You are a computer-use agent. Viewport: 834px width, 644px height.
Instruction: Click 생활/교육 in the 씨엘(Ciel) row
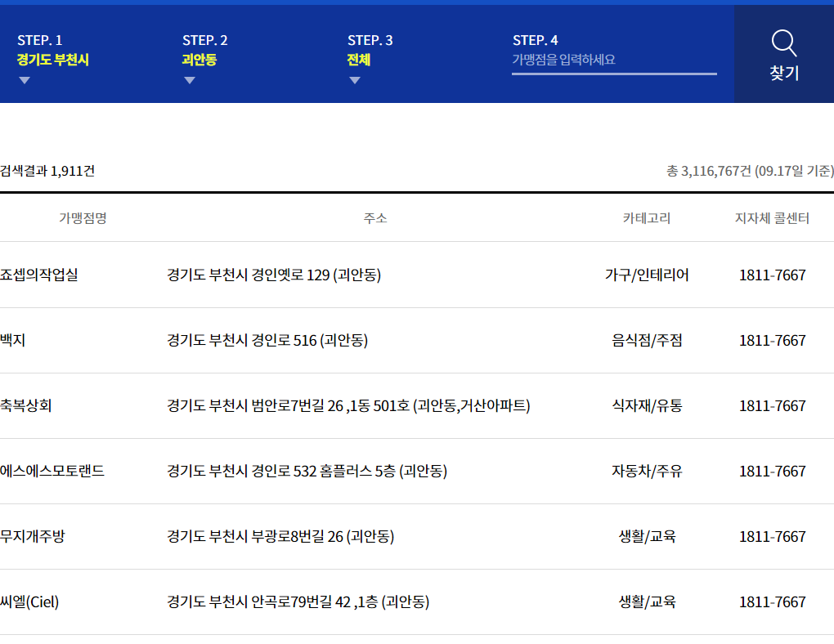tap(647, 602)
